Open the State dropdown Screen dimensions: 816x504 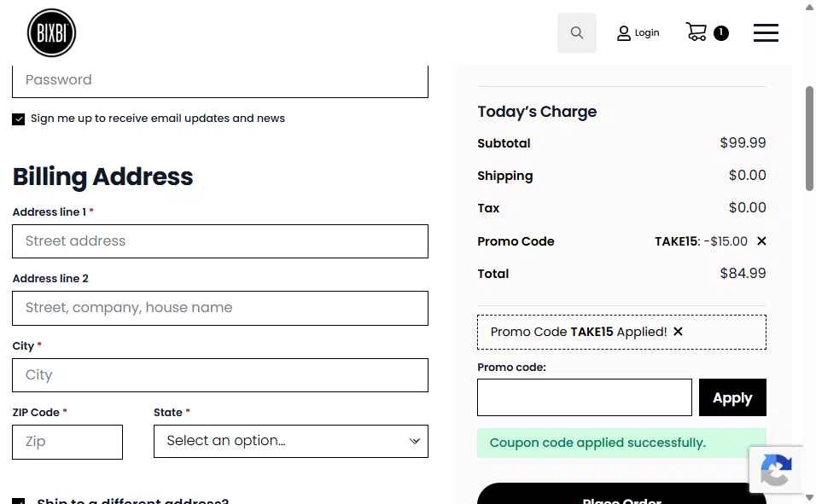pos(291,441)
